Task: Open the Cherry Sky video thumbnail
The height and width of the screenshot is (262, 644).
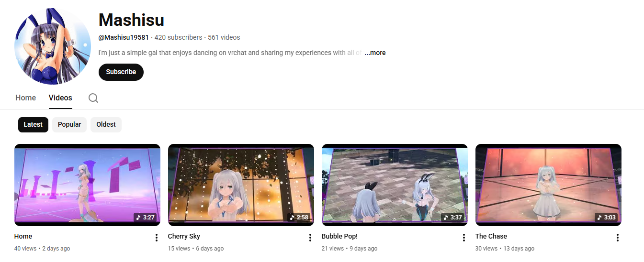Action: click(x=241, y=185)
